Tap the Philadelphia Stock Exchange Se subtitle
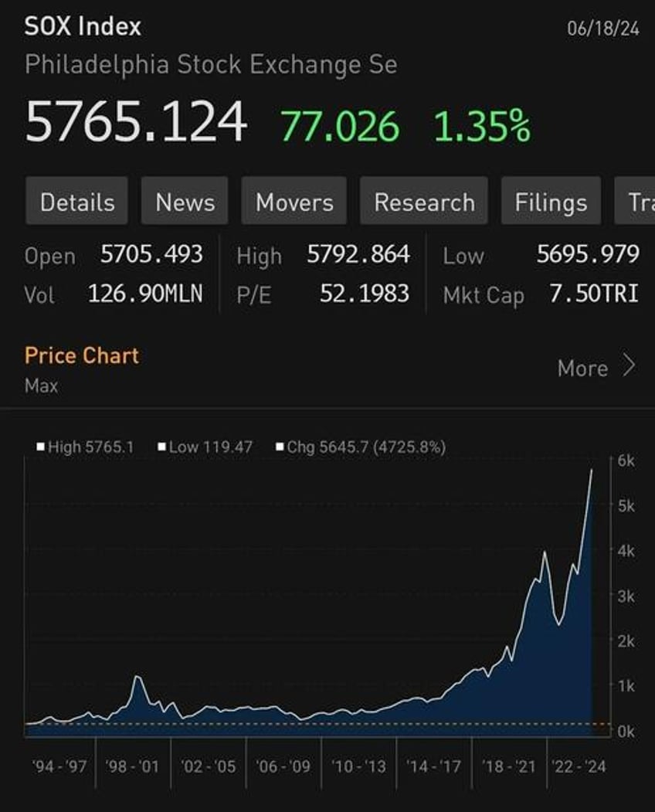 pos(212,65)
